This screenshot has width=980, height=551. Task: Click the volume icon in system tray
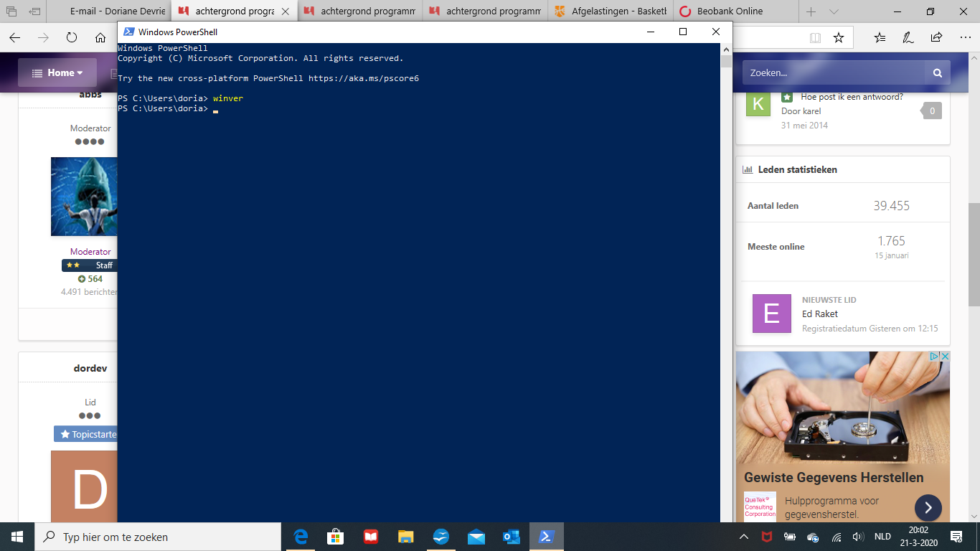click(x=858, y=537)
